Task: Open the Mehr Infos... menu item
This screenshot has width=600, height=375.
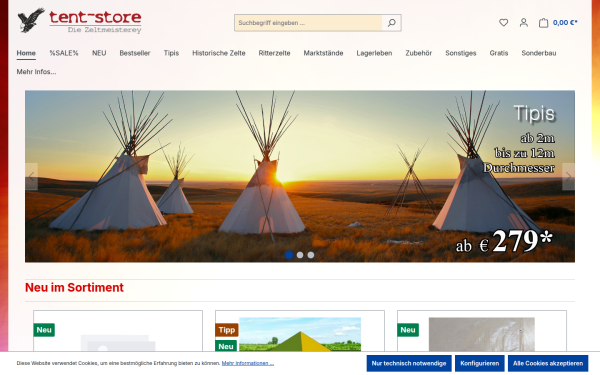Action: pyautogui.click(x=36, y=72)
